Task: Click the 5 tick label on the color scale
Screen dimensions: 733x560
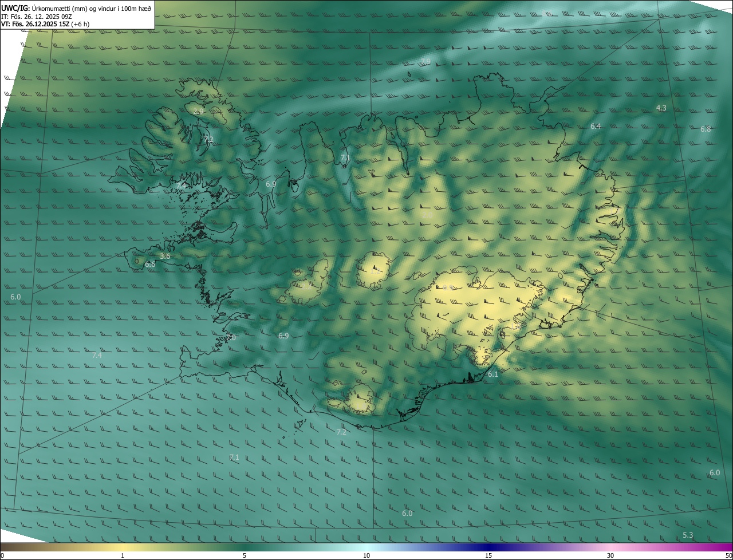Action: click(x=245, y=555)
